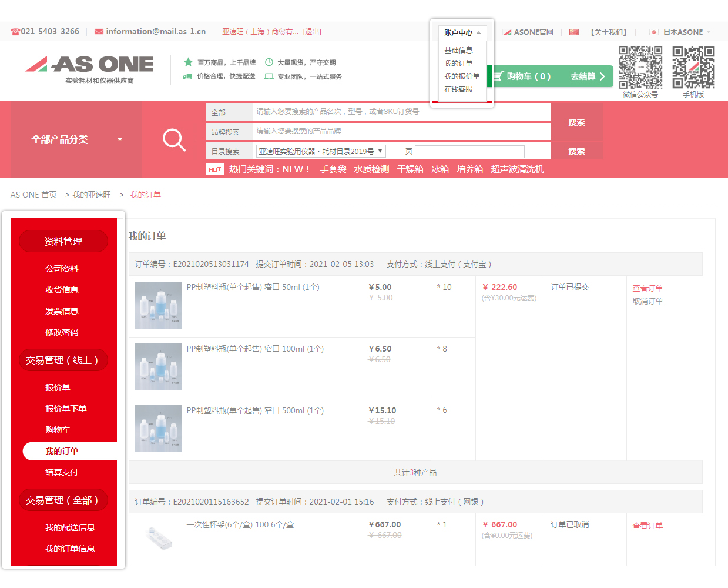Open 收货信息 in the sidebar
The image size is (728, 588).
[62, 290]
